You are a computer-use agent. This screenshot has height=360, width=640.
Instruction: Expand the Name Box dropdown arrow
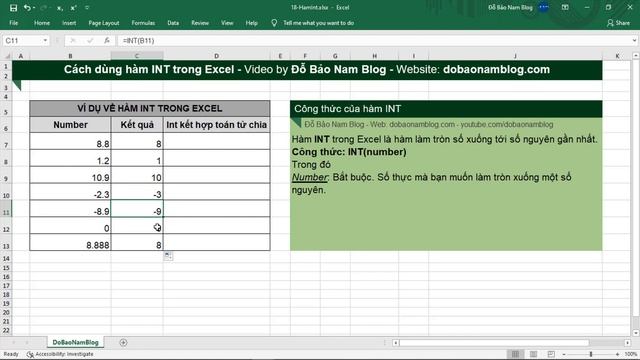pyautogui.click(x=45, y=40)
